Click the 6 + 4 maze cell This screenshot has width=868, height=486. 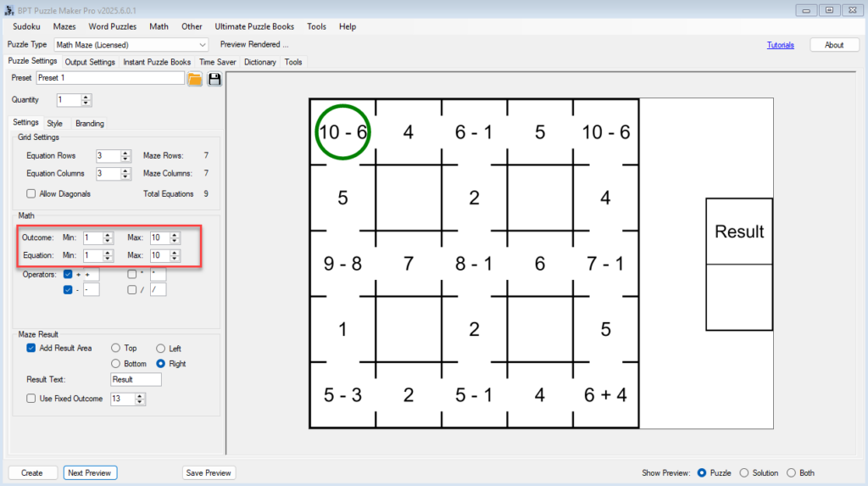[605, 395]
